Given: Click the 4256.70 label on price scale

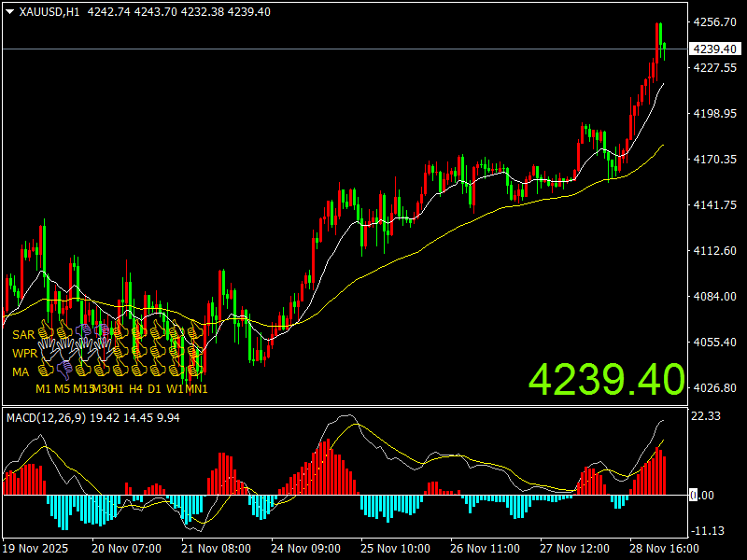Looking at the screenshot, I should point(712,22).
